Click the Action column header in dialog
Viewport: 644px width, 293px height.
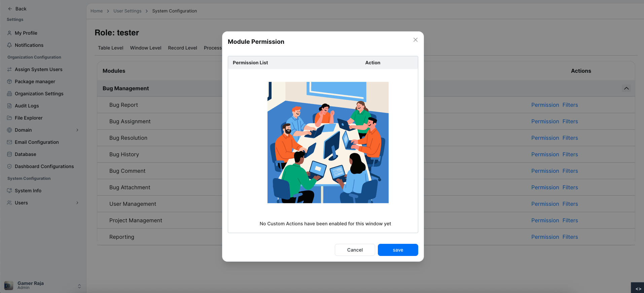(373, 63)
